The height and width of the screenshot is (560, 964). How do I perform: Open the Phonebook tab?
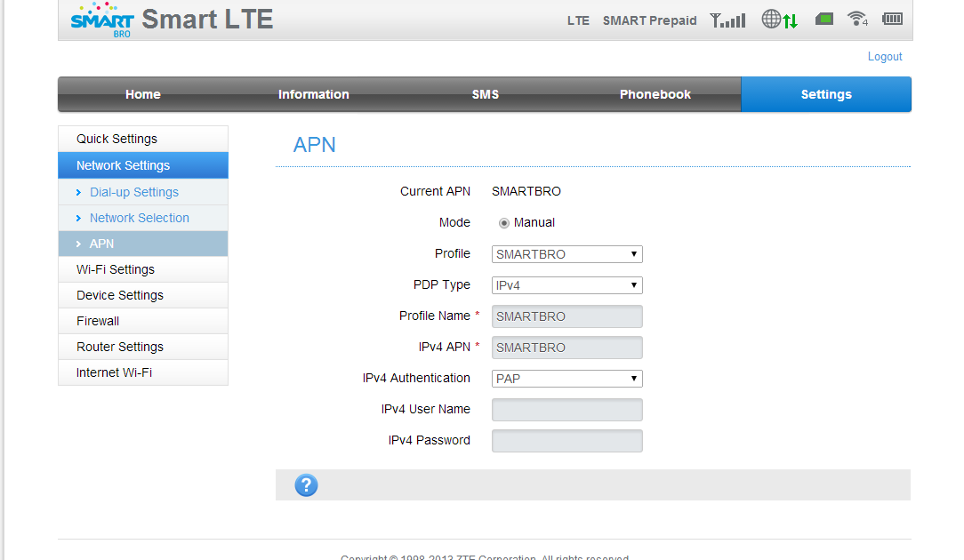coord(655,94)
